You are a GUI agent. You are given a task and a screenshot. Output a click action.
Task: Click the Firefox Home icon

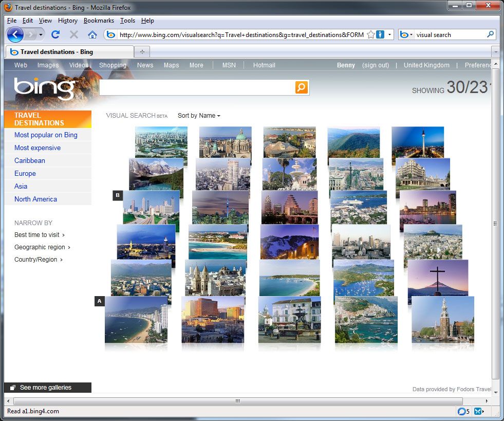coord(92,34)
